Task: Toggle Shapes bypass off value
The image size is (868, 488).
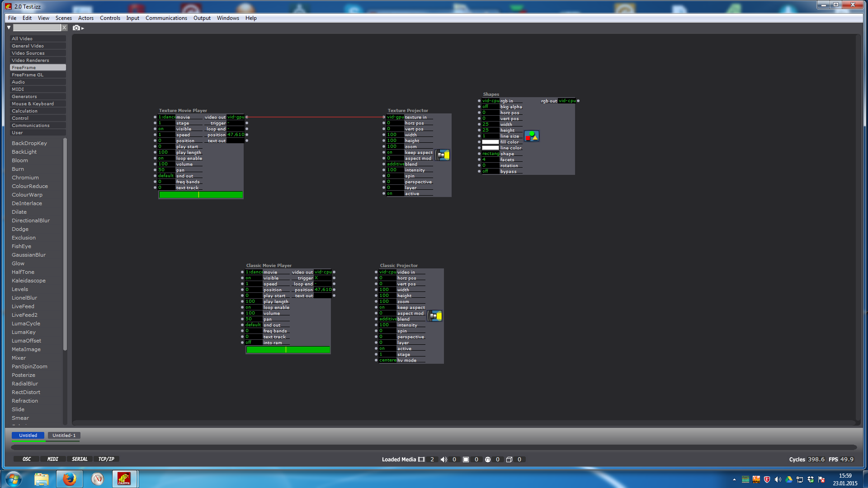Action: (491, 171)
